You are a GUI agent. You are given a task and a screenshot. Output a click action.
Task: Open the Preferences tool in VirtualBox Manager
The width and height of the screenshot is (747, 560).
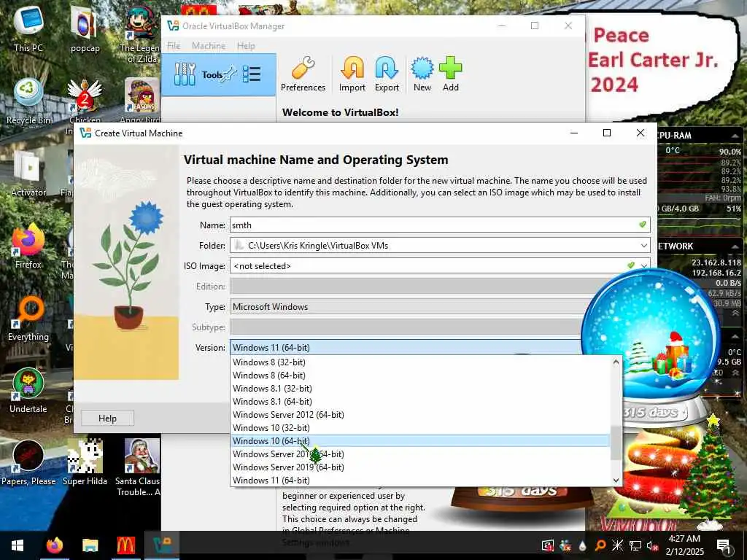pos(303,74)
